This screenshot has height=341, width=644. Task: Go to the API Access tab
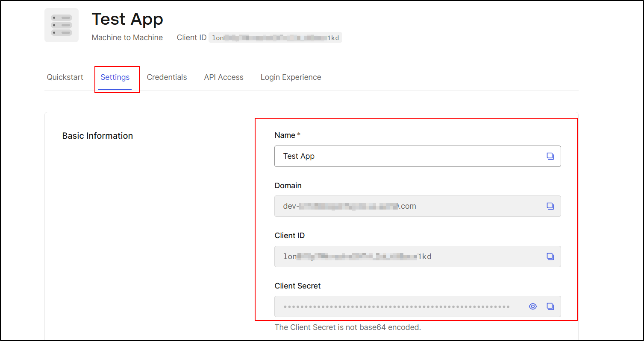coord(223,77)
